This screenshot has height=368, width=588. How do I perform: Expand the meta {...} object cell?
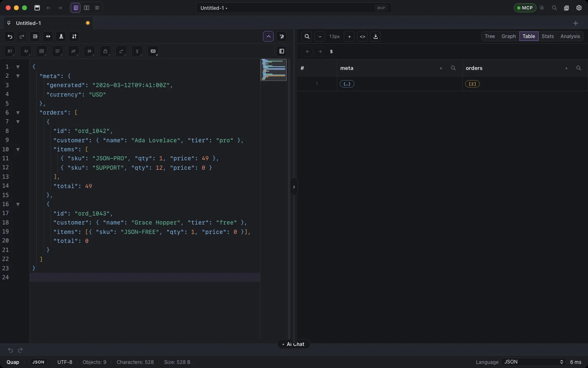(347, 84)
